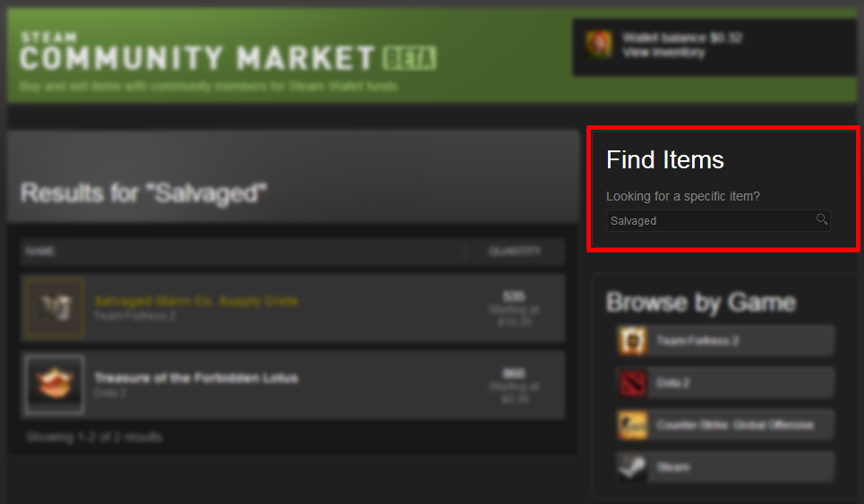The width and height of the screenshot is (864, 504).
Task: Open Salvaged Mann Co. Supply Crate listing
Action: coord(196,302)
